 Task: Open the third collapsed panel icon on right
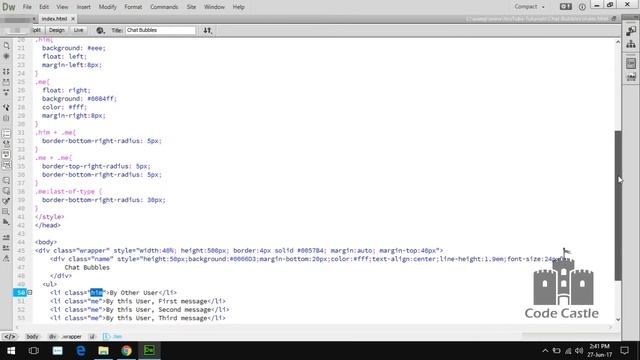click(x=631, y=63)
